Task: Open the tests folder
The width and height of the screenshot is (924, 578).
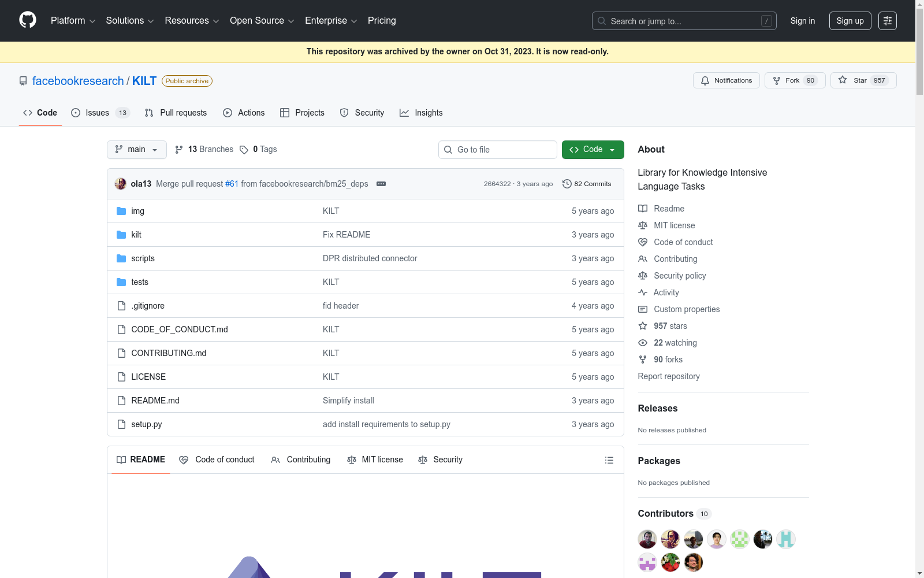Action: 140,282
